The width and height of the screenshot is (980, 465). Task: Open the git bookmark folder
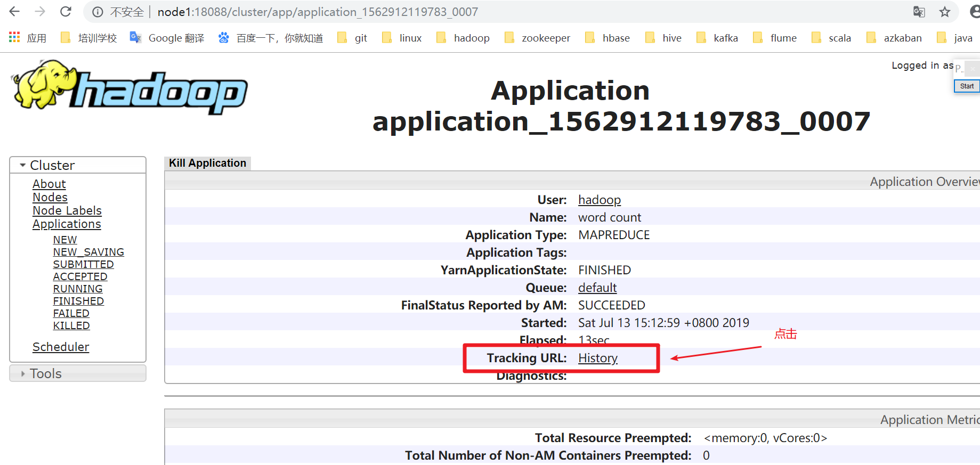[x=352, y=38]
